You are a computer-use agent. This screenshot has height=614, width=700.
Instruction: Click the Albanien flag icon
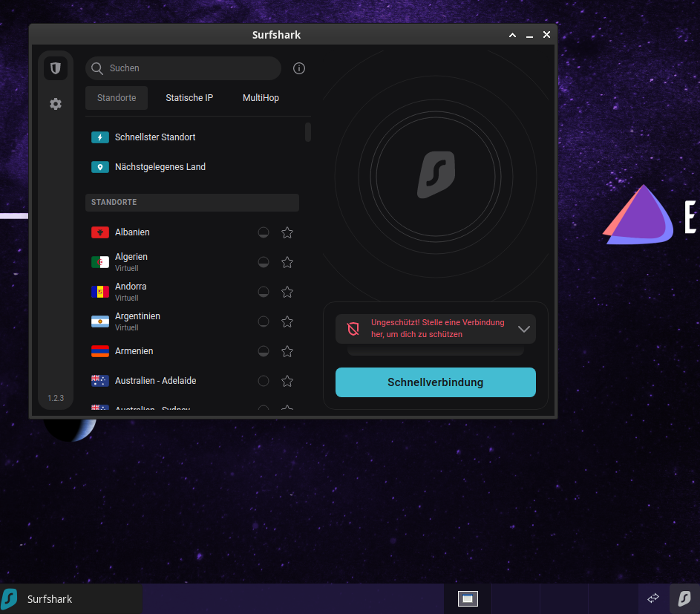[100, 232]
